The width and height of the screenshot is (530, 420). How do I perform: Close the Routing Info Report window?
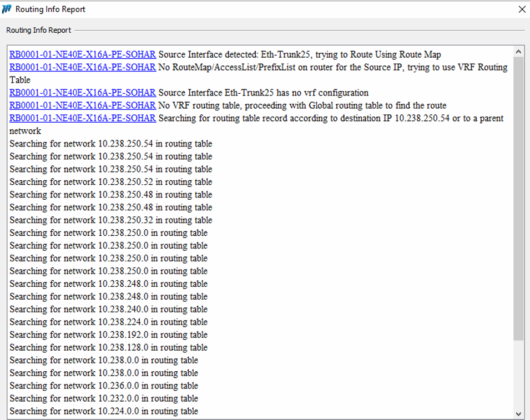521,9
